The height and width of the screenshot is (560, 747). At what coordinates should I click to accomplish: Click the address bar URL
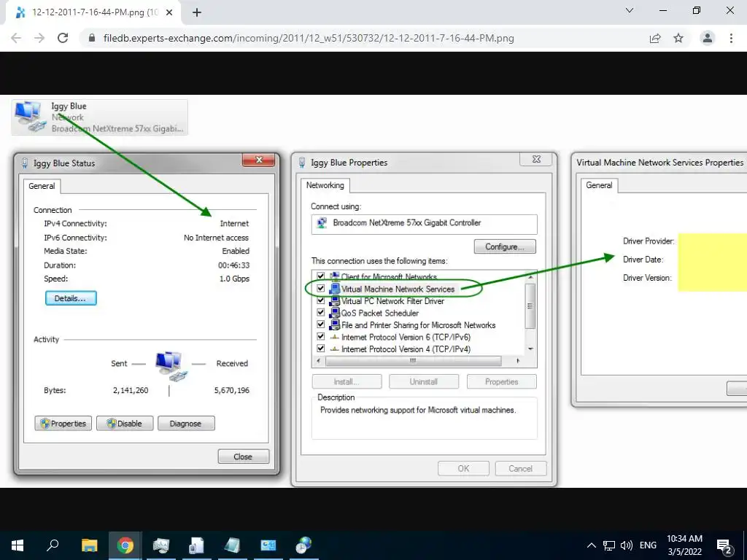tap(309, 38)
